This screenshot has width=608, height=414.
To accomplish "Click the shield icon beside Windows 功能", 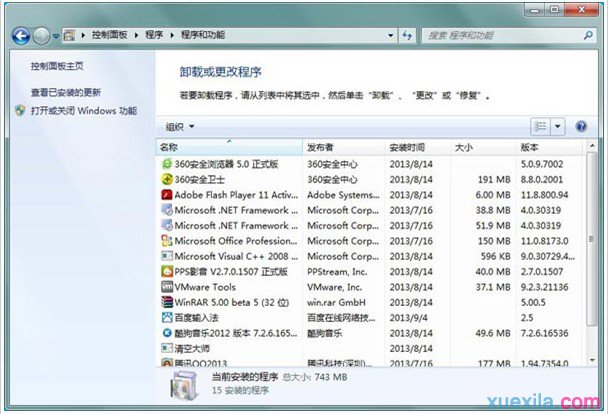I will pyautogui.click(x=21, y=111).
